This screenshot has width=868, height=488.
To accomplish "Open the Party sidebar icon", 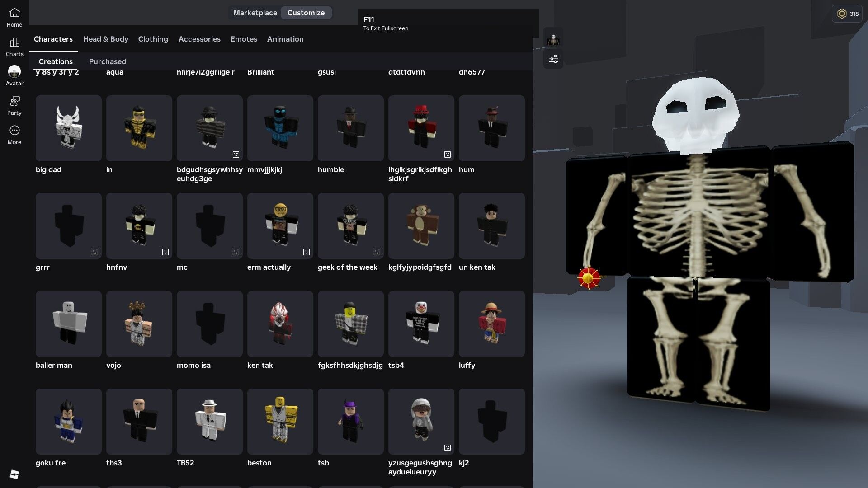I will point(14,105).
